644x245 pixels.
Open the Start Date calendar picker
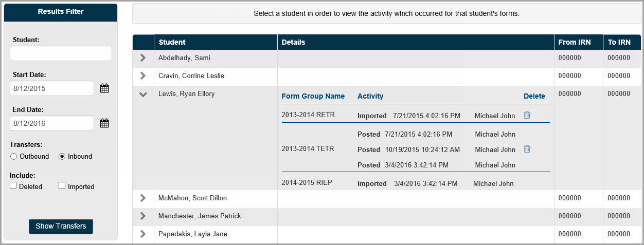pos(104,88)
